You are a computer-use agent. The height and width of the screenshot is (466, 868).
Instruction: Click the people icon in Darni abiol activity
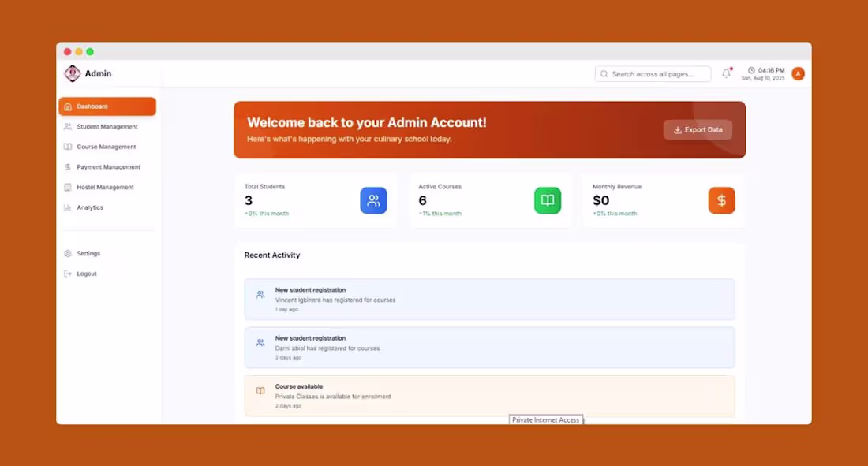pos(260,343)
